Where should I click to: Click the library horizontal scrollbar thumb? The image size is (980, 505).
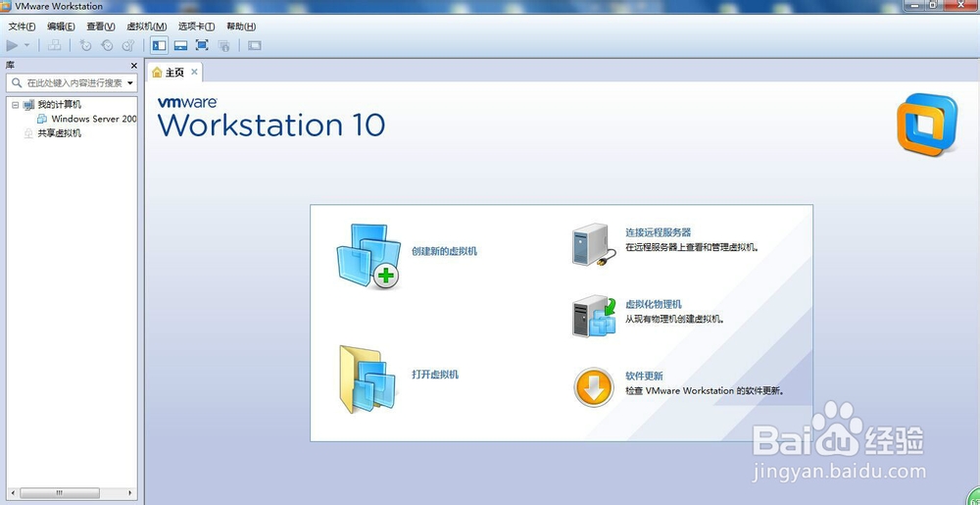[60, 493]
